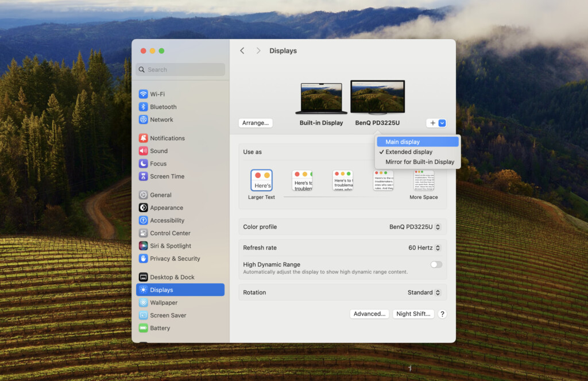Click the Arrange... button
The image size is (588, 381).
click(256, 123)
